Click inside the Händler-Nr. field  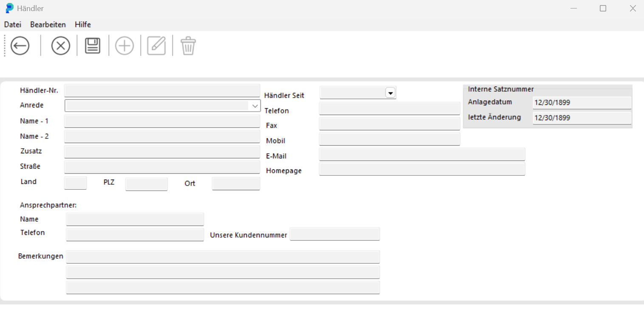tap(162, 90)
